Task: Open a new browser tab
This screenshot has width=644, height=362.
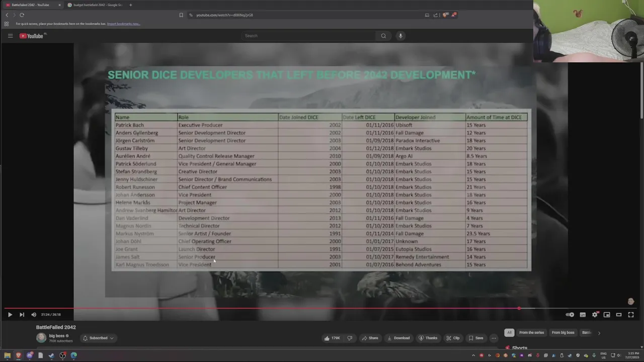Action: pyautogui.click(x=130, y=5)
